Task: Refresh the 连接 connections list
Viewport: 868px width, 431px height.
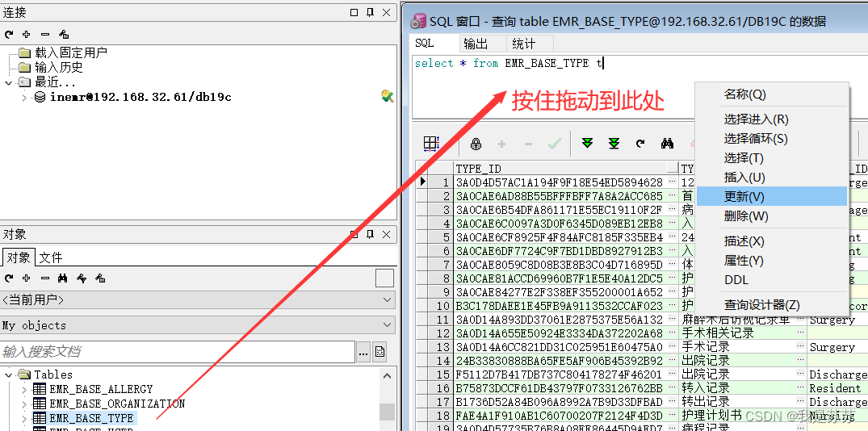Action: tap(8, 35)
